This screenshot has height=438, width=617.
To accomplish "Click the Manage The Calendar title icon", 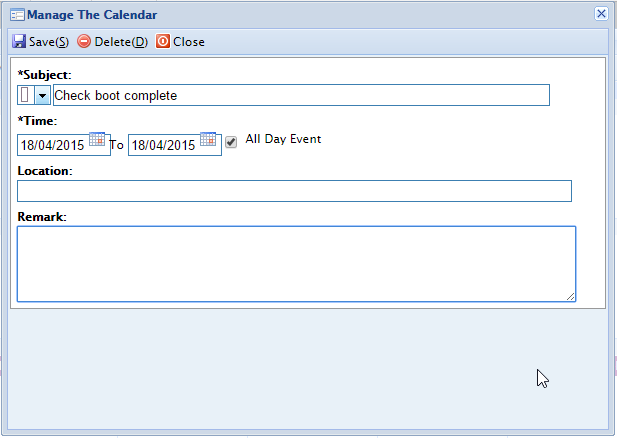I will 17,15.
